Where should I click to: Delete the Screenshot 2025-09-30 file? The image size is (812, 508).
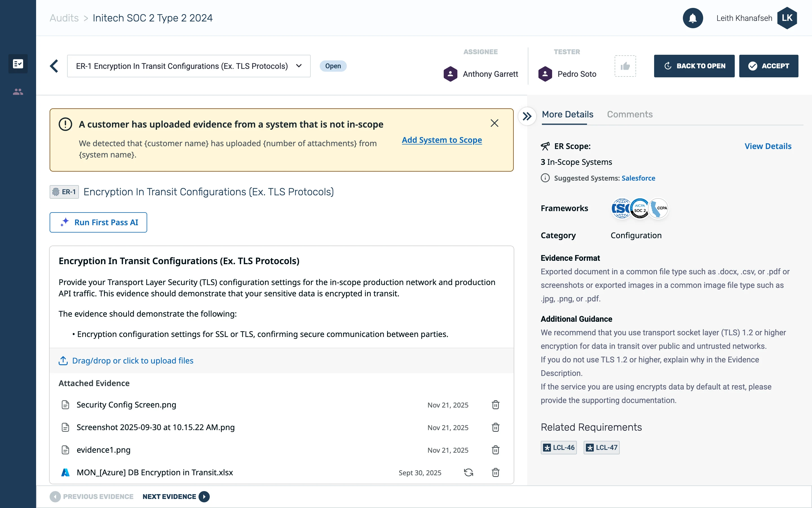pyautogui.click(x=496, y=427)
